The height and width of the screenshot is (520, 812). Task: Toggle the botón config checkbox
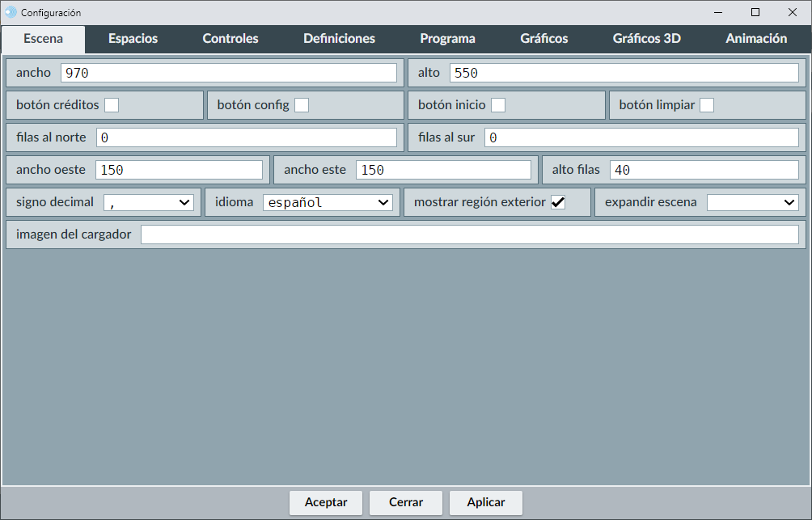point(302,105)
